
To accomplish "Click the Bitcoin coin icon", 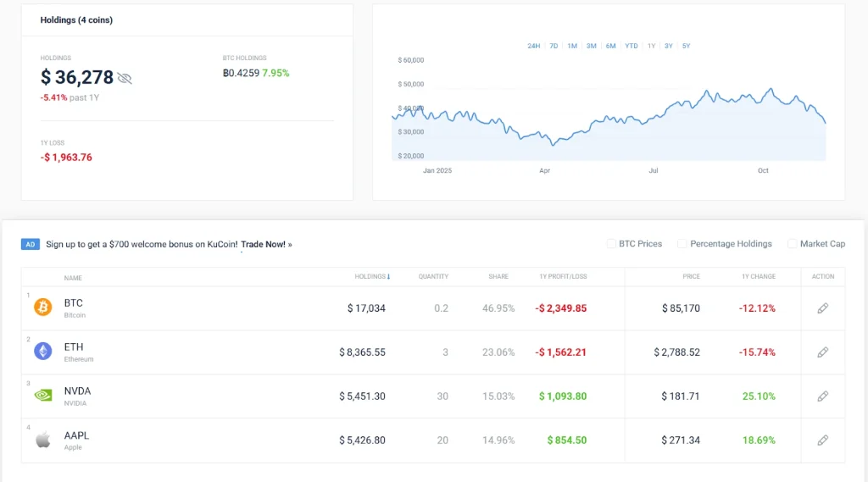I will [x=42, y=307].
